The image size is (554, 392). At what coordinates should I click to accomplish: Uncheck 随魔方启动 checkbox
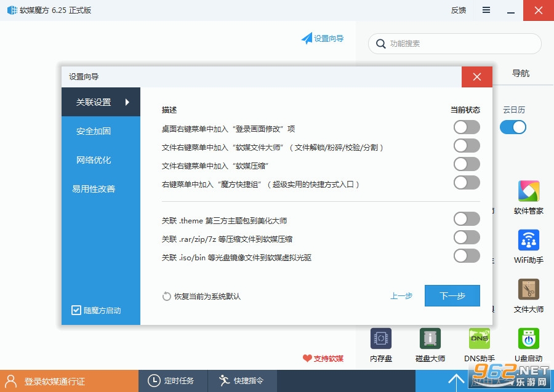pos(76,310)
